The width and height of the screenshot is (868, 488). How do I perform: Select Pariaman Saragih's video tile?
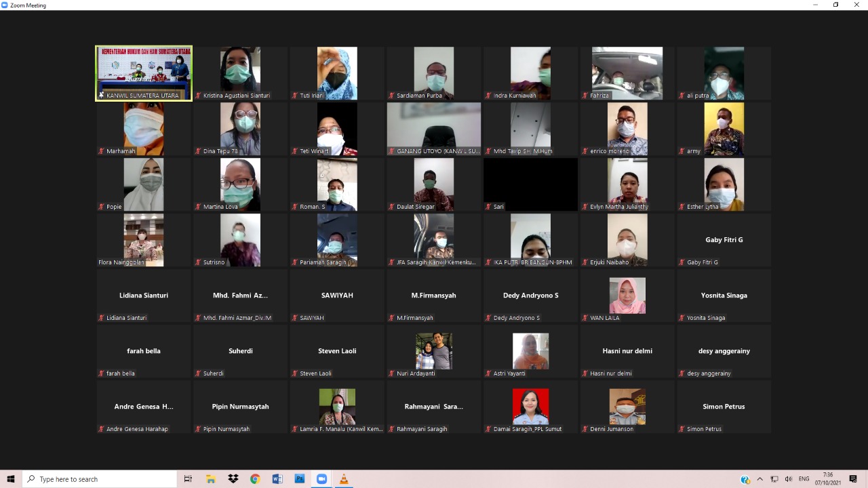(337, 240)
